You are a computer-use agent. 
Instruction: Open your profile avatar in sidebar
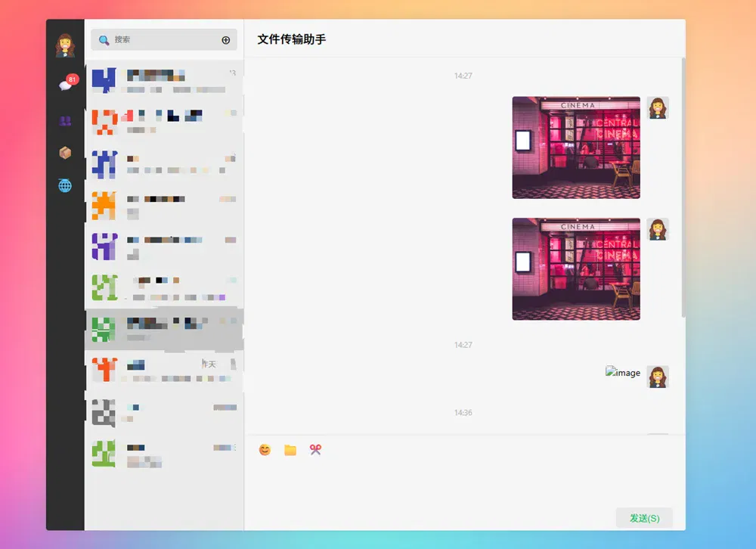65,45
